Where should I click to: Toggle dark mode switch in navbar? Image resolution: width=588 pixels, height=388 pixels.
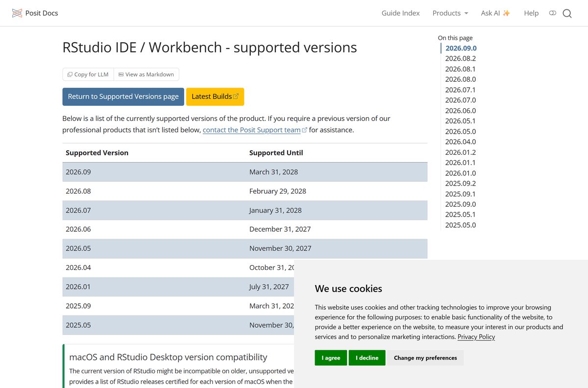pyautogui.click(x=553, y=13)
